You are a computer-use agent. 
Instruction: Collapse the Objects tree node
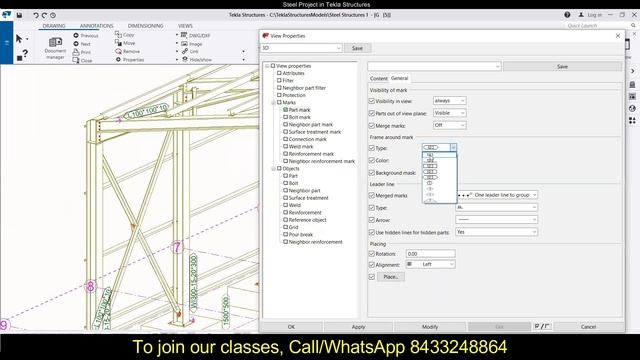[x=273, y=169]
